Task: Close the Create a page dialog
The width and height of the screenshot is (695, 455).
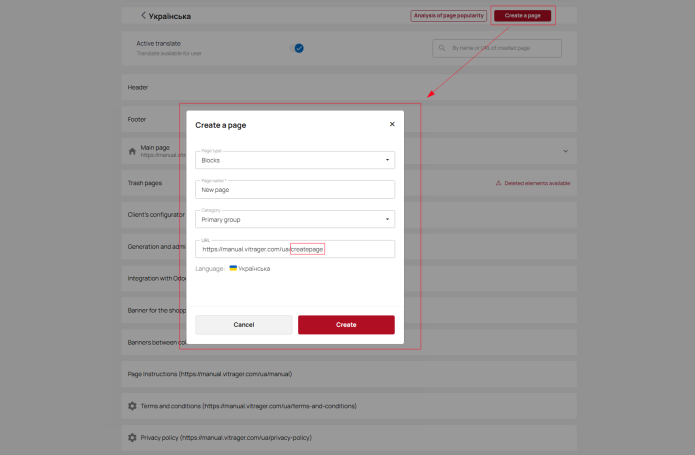Action: 392,124
